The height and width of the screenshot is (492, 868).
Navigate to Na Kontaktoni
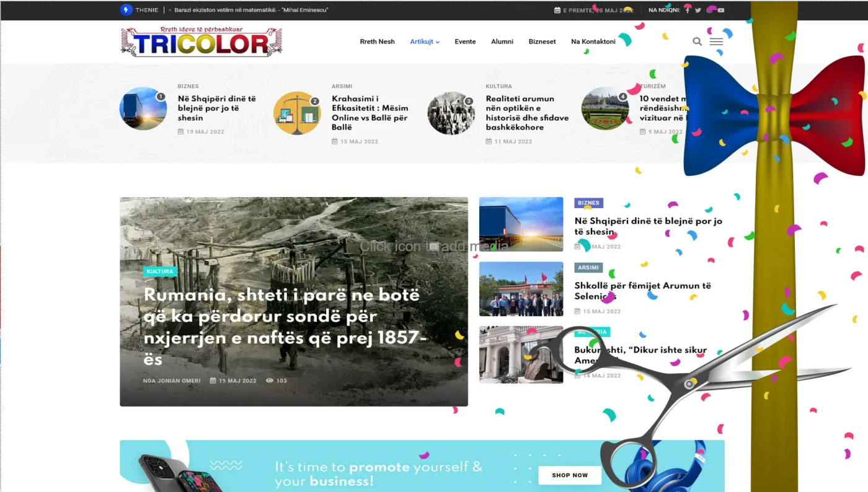[593, 42]
